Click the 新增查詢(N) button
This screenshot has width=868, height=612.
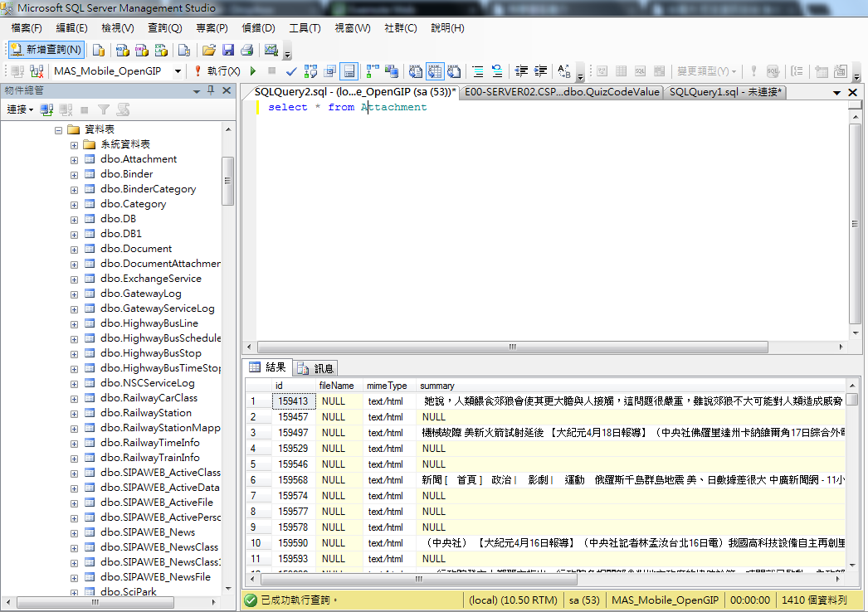[x=46, y=50]
